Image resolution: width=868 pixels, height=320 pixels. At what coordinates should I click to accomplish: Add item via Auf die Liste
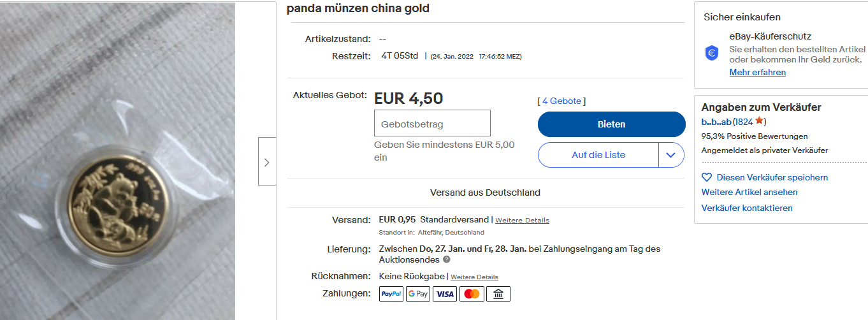coord(598,155)
